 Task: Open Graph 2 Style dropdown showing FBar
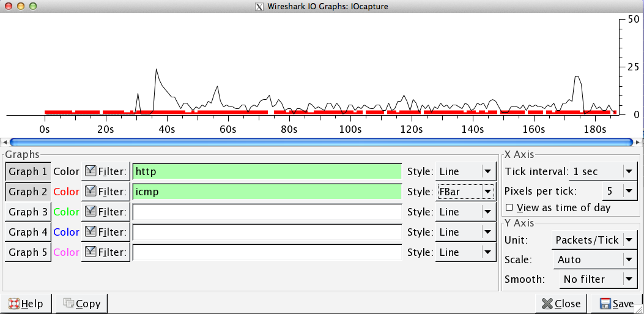[465, 192]
